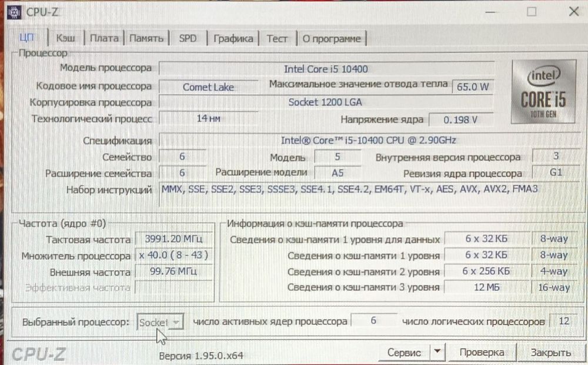Click the instruction set list MMX, SSE field

370,194
